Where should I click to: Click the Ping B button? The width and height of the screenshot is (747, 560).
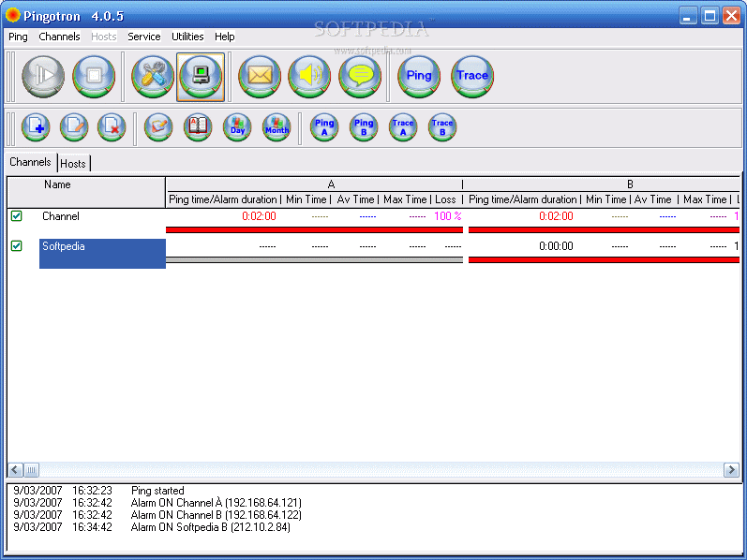click(364, 127)
